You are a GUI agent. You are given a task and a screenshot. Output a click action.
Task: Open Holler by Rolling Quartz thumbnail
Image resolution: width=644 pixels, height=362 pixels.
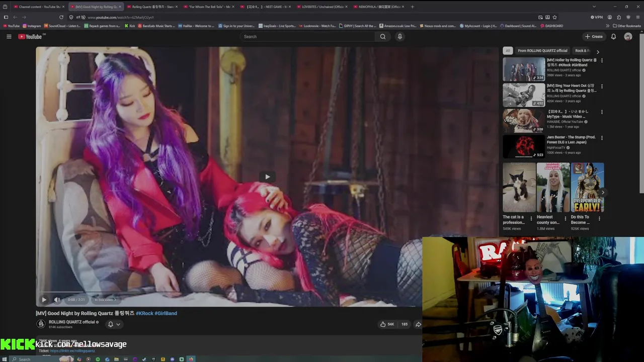[x=524, y=69]
